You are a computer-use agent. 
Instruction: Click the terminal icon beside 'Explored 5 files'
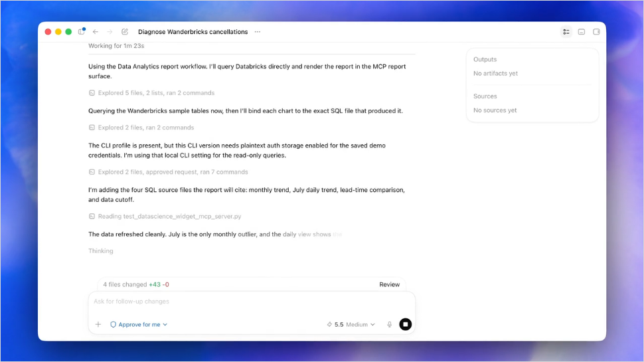(x=92, y=93)
